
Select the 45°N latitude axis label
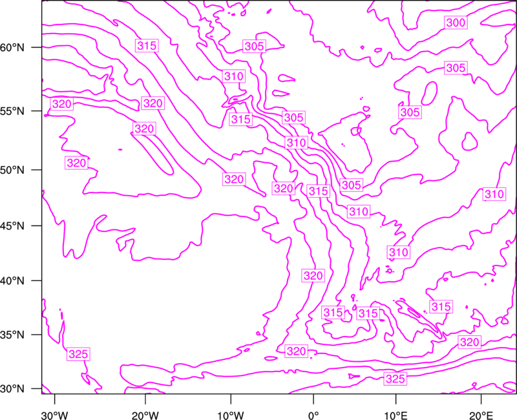point(12,226)
